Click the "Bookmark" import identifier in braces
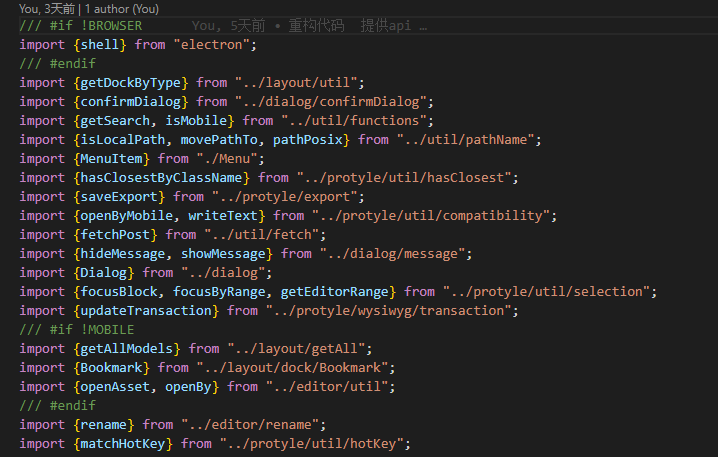This screenshot has height=457, width=718. tap(111, 368)
